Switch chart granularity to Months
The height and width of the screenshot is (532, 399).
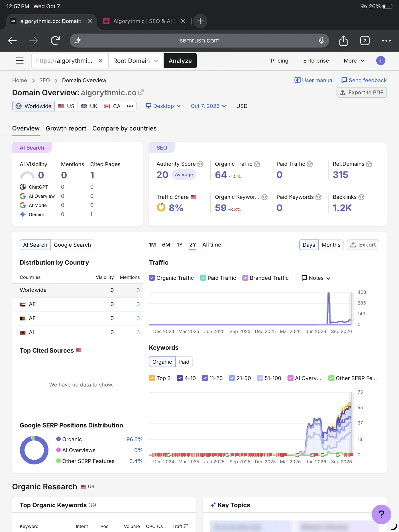tap(331, 245)
